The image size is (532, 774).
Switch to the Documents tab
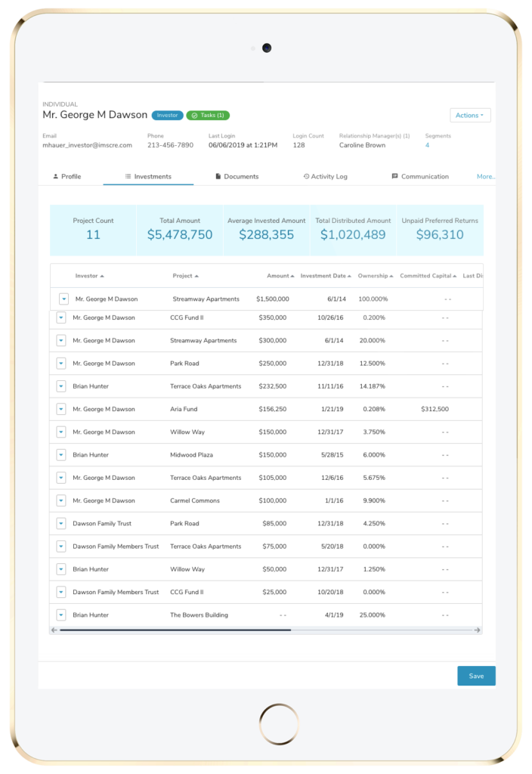(237, 177)
